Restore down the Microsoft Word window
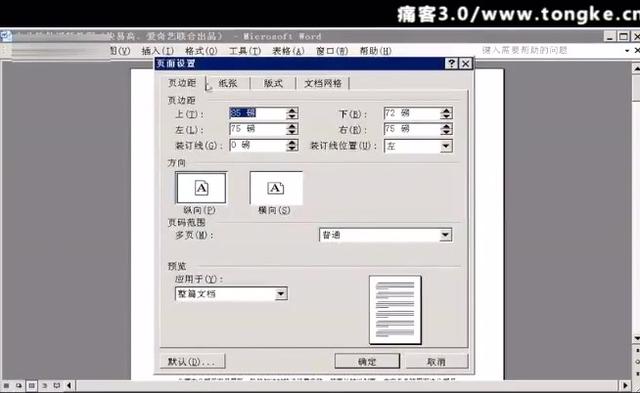The image size is (640, 393). 623,36
